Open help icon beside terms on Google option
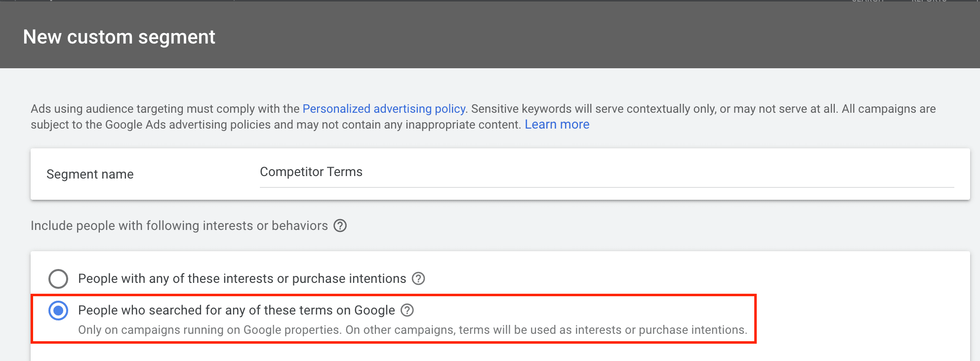The image size is (980, 361). tap(407, 310)
